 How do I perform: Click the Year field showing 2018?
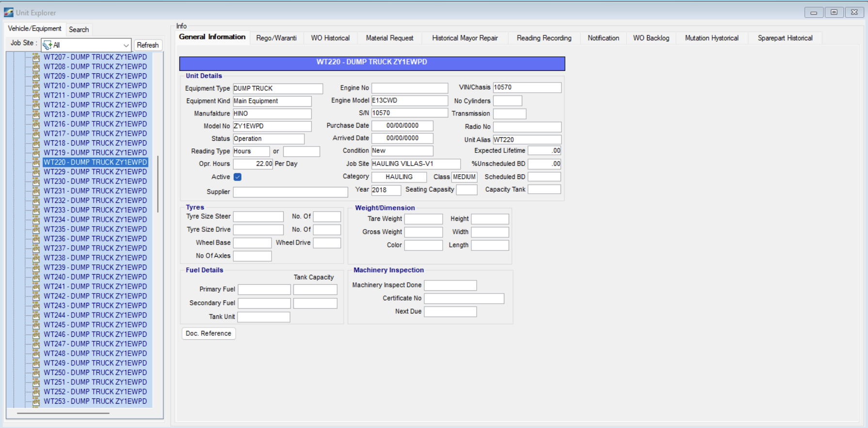386,190
